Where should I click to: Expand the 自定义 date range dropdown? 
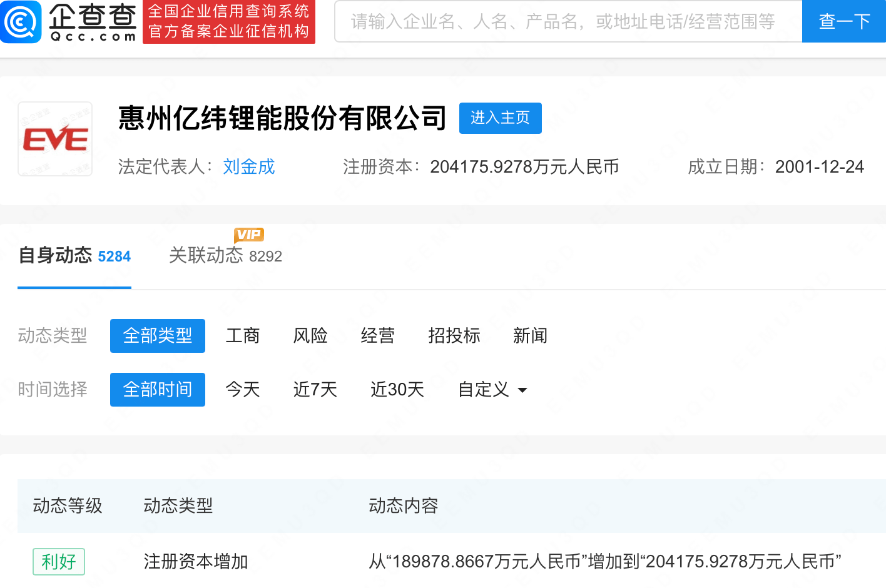(x=492, y=390)
